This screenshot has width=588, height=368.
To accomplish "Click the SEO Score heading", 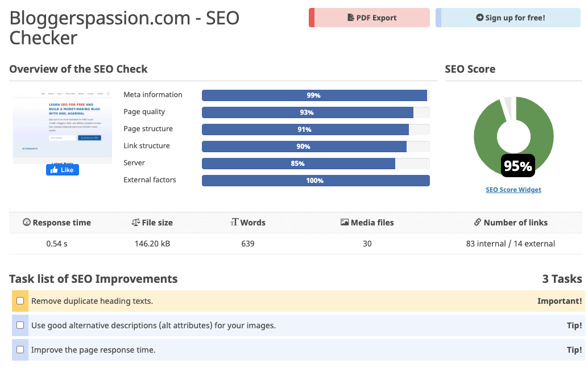I will [470, 69].
